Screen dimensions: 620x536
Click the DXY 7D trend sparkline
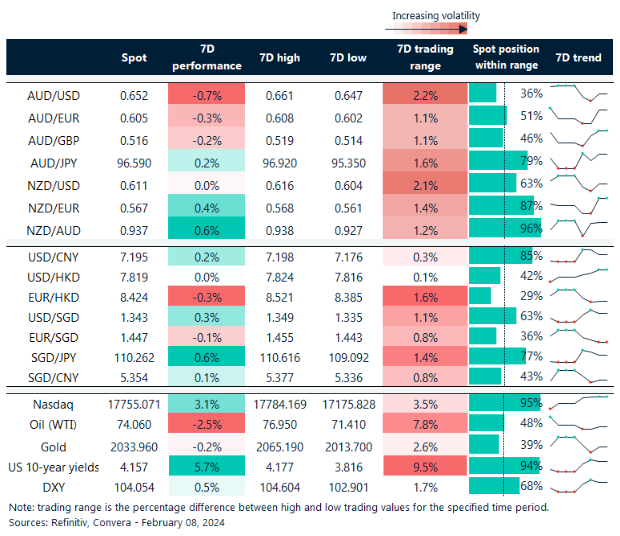click(578, 485)
